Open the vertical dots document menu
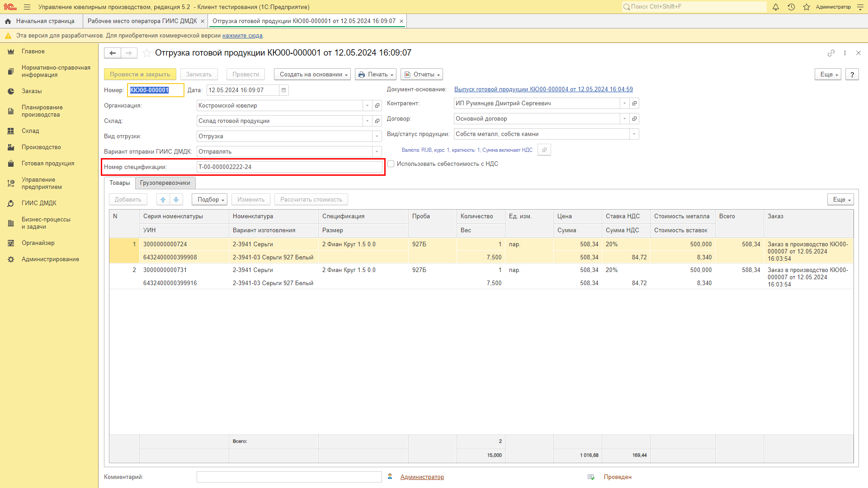Viewport: 868px width, 488px height. (x=845, y=53)
